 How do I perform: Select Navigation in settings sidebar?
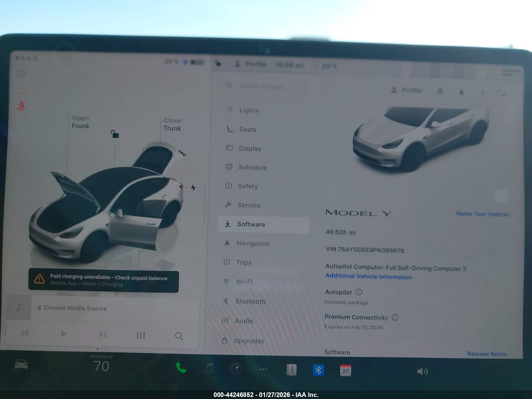pyautogui.click(x=247, y=243)
